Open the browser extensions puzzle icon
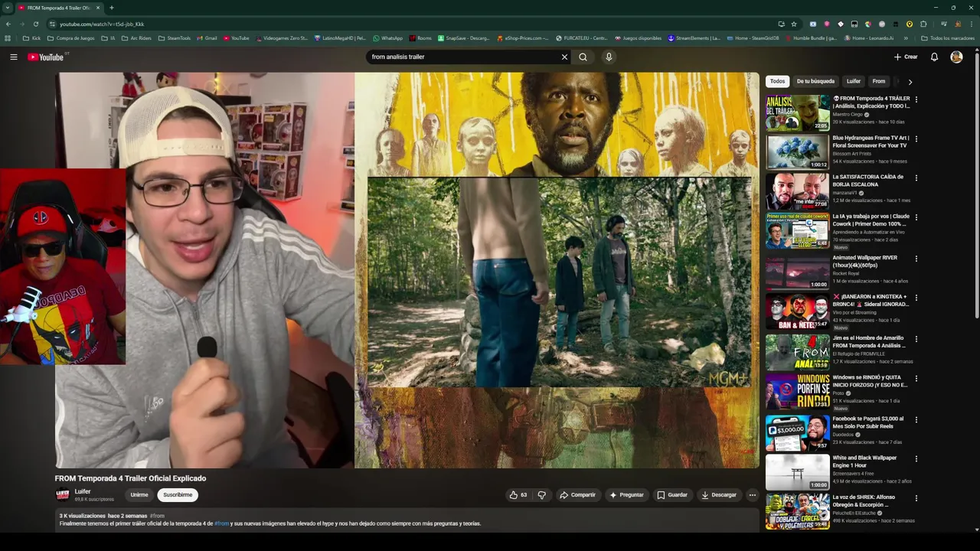 tap(923, 24)
